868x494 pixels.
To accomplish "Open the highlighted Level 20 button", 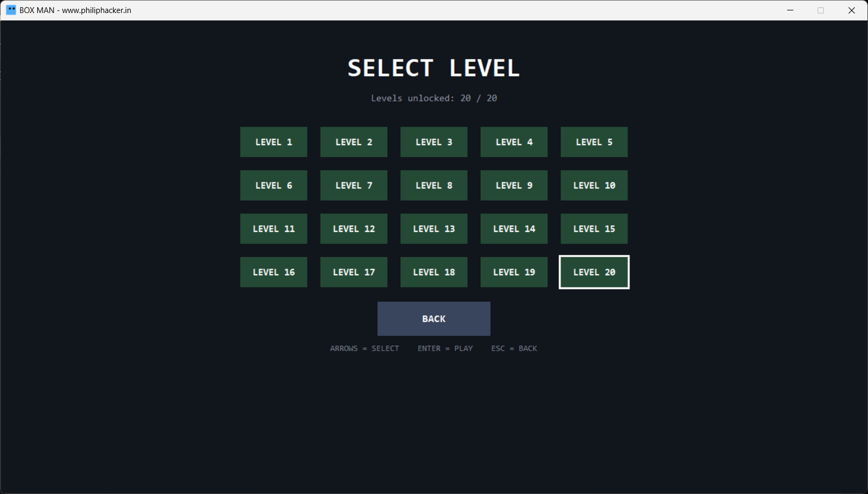I will [594, 273].
